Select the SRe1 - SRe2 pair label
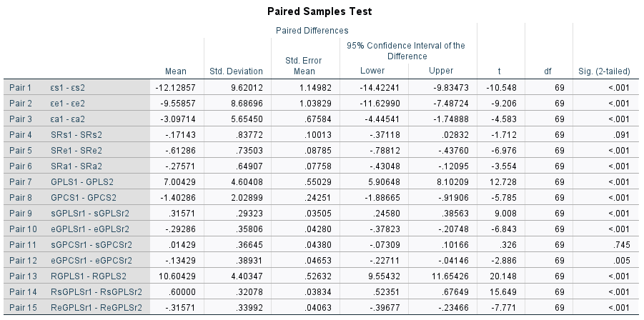This screenshot has width=644, height=320. 76,150
